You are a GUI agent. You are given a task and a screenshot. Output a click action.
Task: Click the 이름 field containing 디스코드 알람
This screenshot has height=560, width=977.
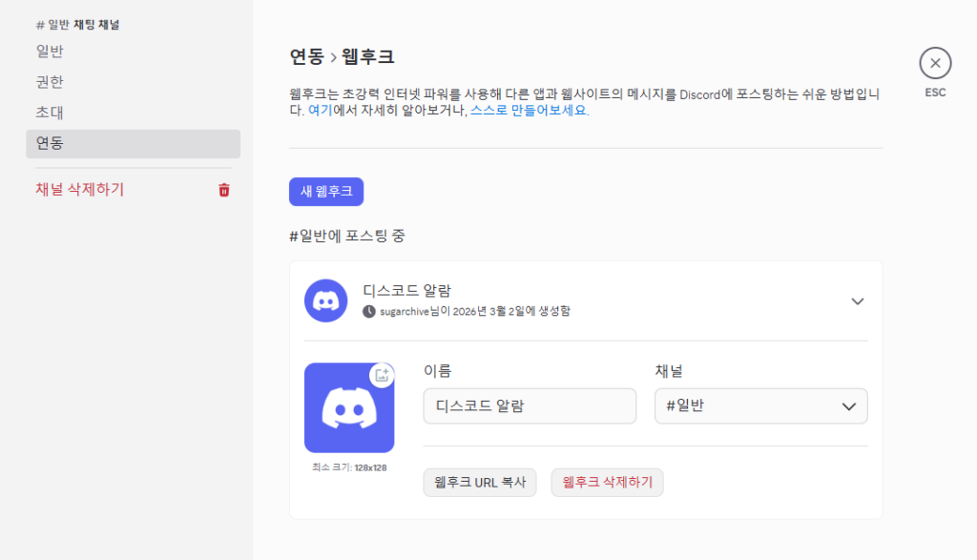point(529,405)
